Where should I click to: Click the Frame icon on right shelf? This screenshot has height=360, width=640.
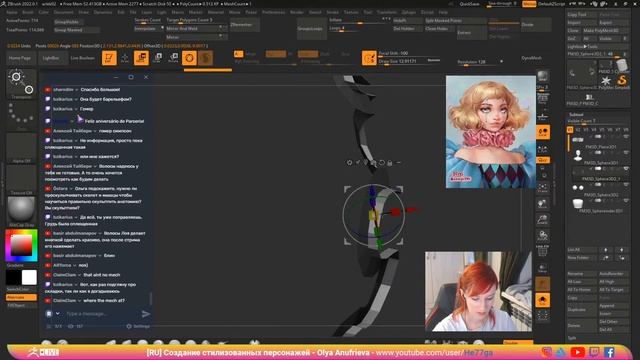click(x=542, y=188)
